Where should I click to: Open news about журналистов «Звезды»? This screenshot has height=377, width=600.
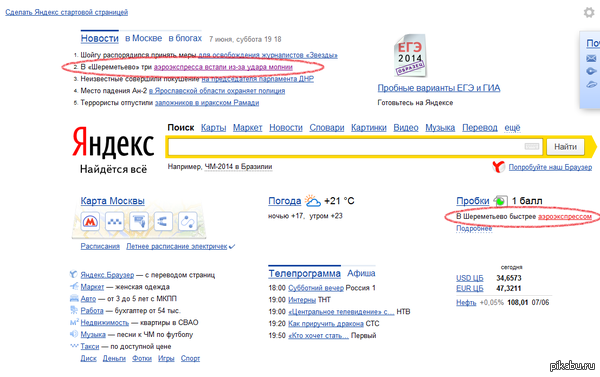tap(268, 55)
